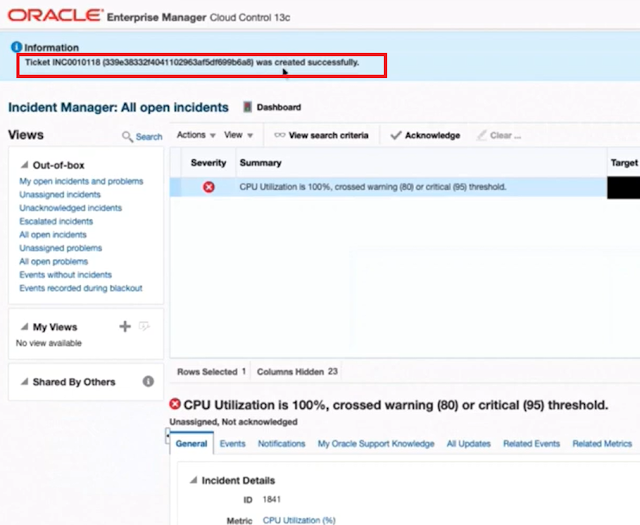This screenshot has height=525, width=640.
Task: Click the blue Information icon
Action: (16, 47)
